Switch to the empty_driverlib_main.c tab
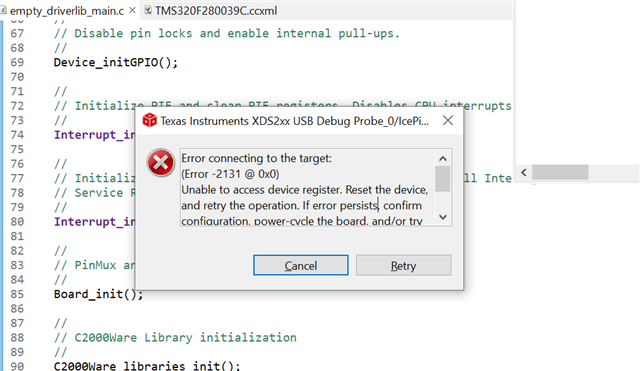The image size is (640, 371). pos(67,11)
